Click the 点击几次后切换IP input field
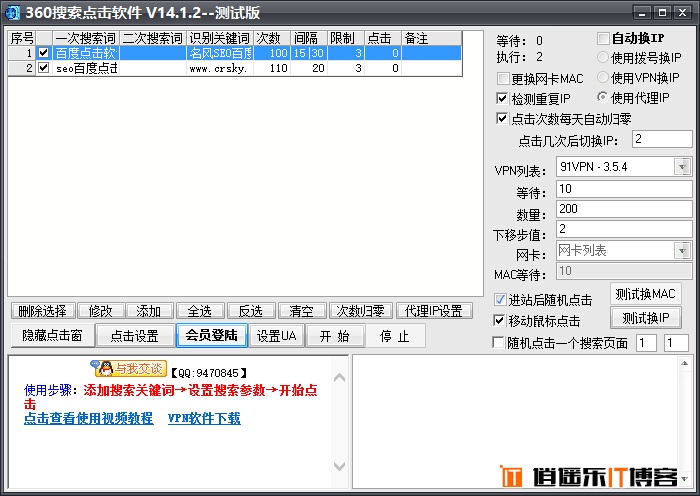700x496 pixels. (x=662, y=139)
